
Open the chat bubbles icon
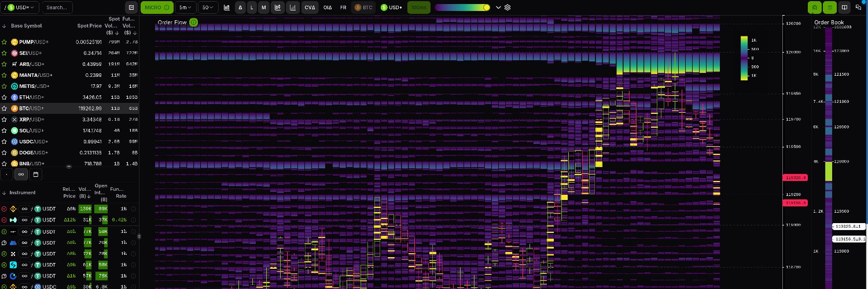coord(858,8)
